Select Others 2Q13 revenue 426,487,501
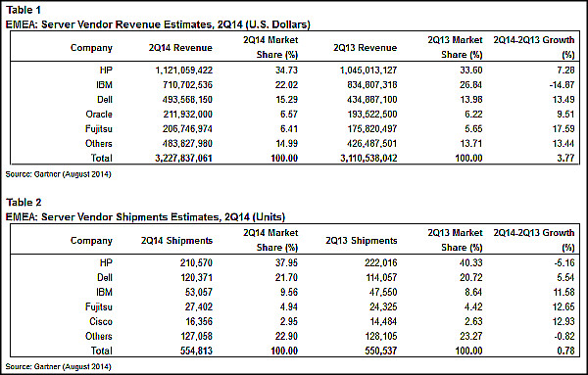This screenshot has width=588, height=375. click(x=372, y=144)
